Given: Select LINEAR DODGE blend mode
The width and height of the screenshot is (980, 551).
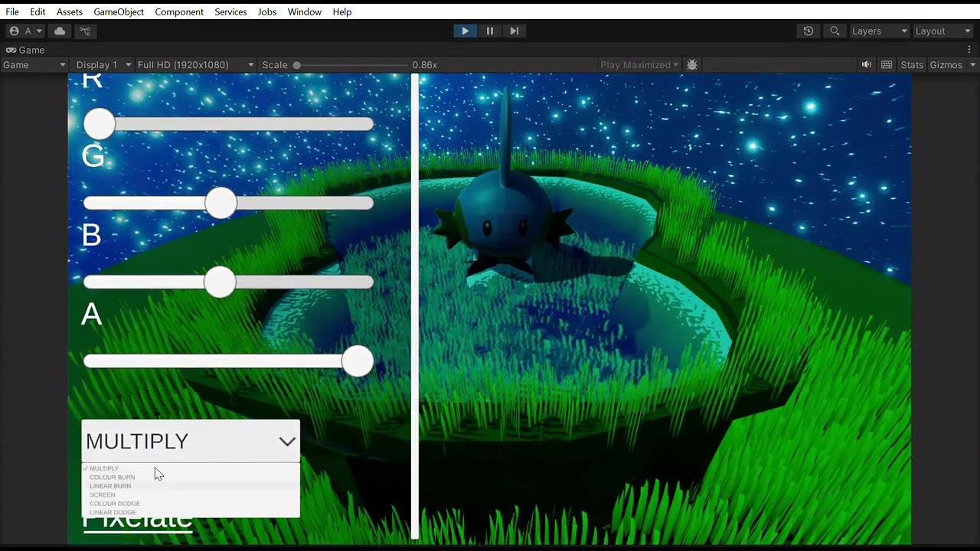Looking at the screenshot, I should 191,512.
